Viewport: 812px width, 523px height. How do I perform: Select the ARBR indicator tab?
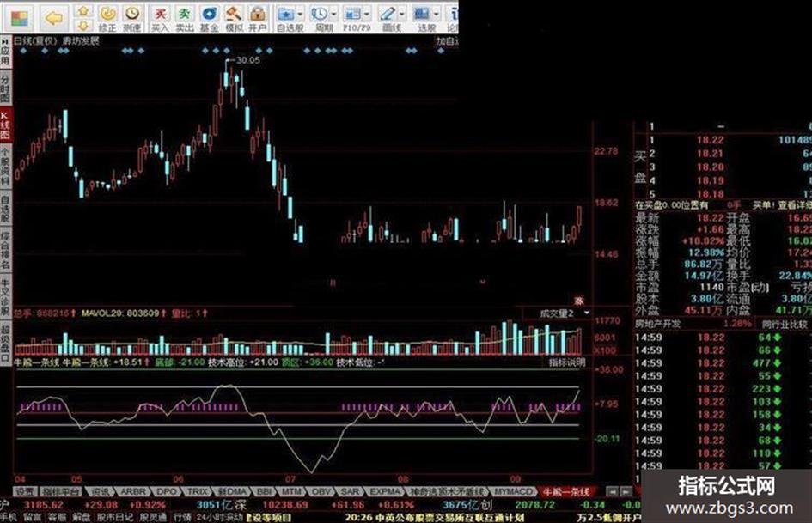(x=133, y=491)
